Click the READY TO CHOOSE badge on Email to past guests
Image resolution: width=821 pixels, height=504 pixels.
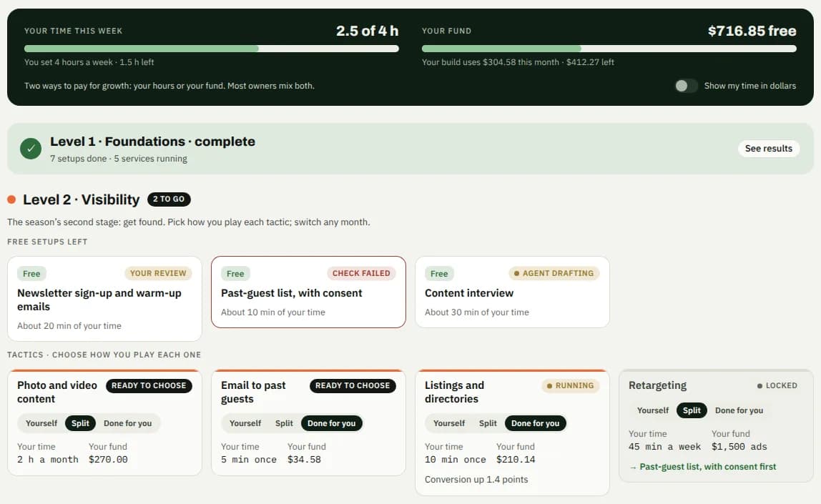[353, 386]
